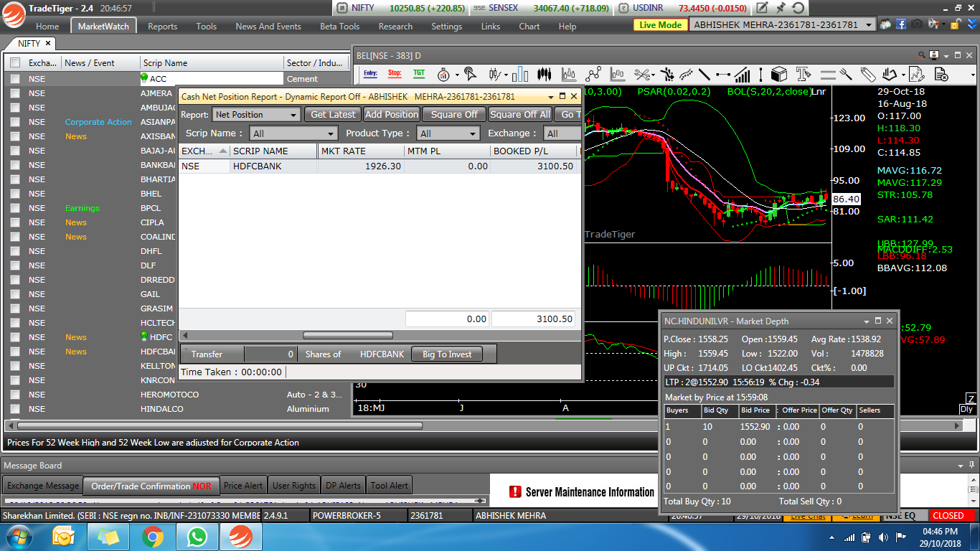
Task: Open the account selector ABHISHEK MEHRA dropdown
Action: [x=782, y=24]
